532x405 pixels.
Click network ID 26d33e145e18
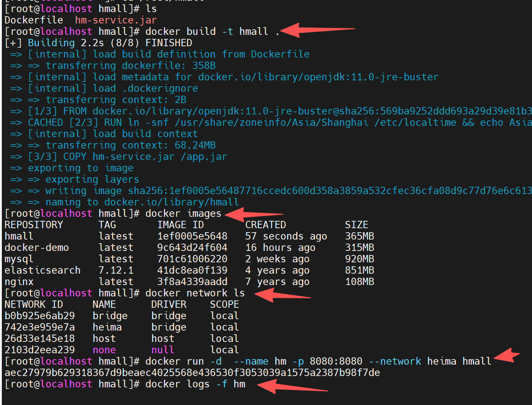point(40,339)
